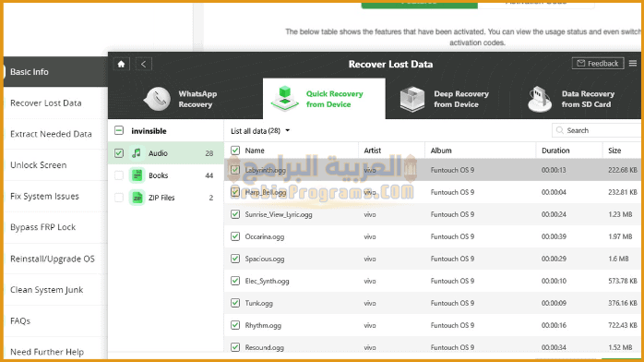Uncheck the Audio category checkbox

119,153
